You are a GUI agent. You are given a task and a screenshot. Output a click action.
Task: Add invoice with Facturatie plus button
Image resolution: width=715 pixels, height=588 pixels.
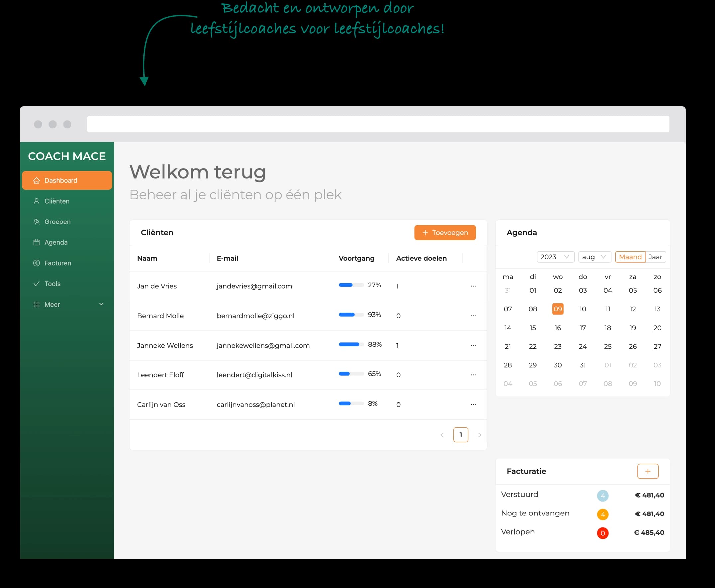click(647, 471)
